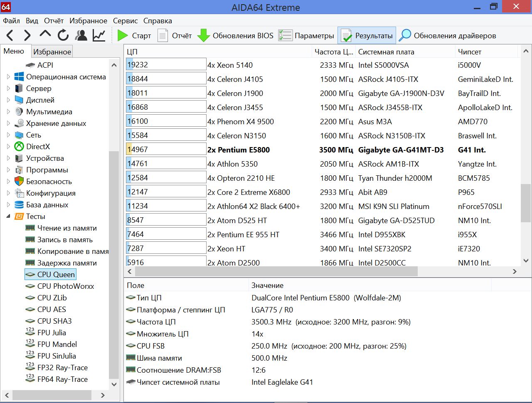Click the database icon for База данных
The width and height of the screenshot is (532, 403).
pos(19,205)
